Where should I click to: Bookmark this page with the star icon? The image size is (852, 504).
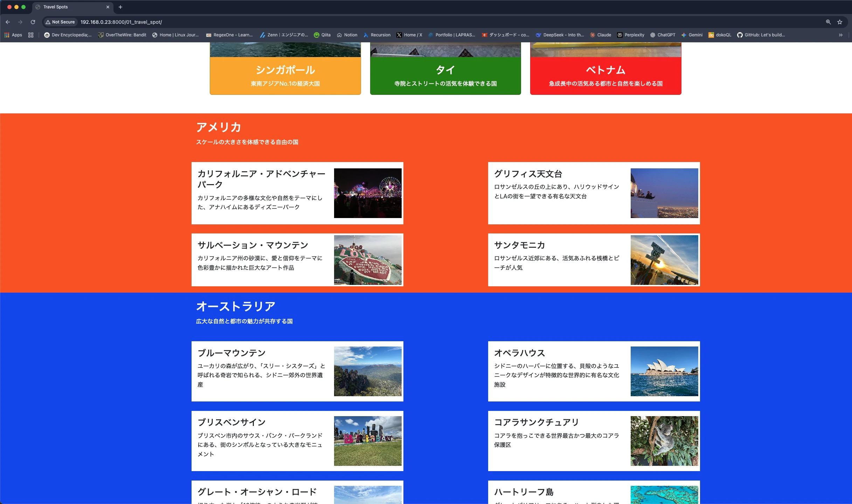(840, 22)
